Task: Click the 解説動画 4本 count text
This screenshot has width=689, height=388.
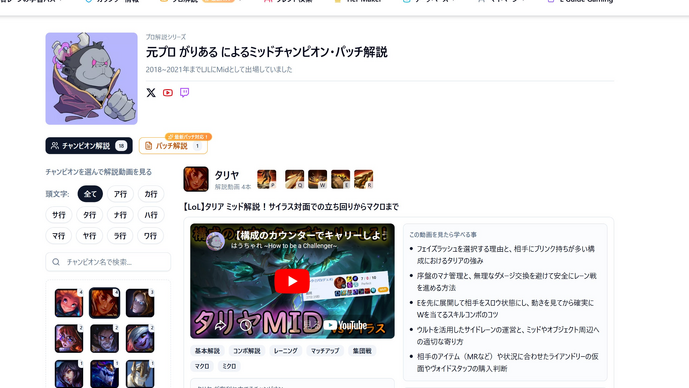Action: [x=233, y=187]
